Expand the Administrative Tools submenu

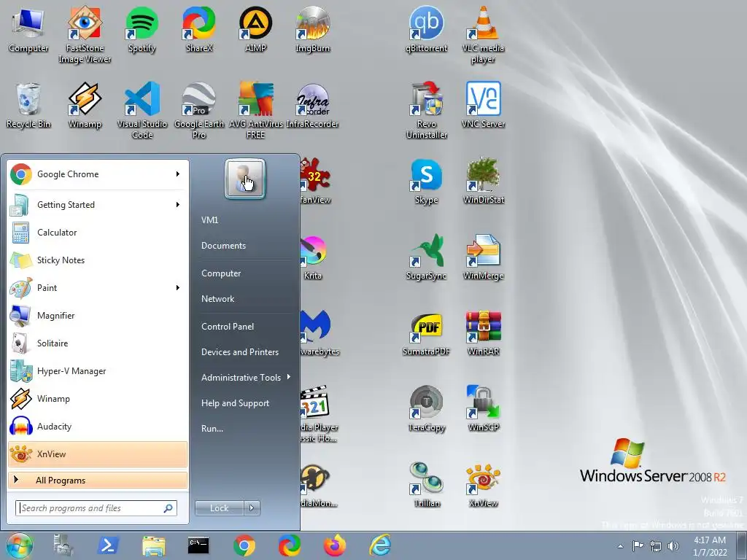(x=246, y=378)
